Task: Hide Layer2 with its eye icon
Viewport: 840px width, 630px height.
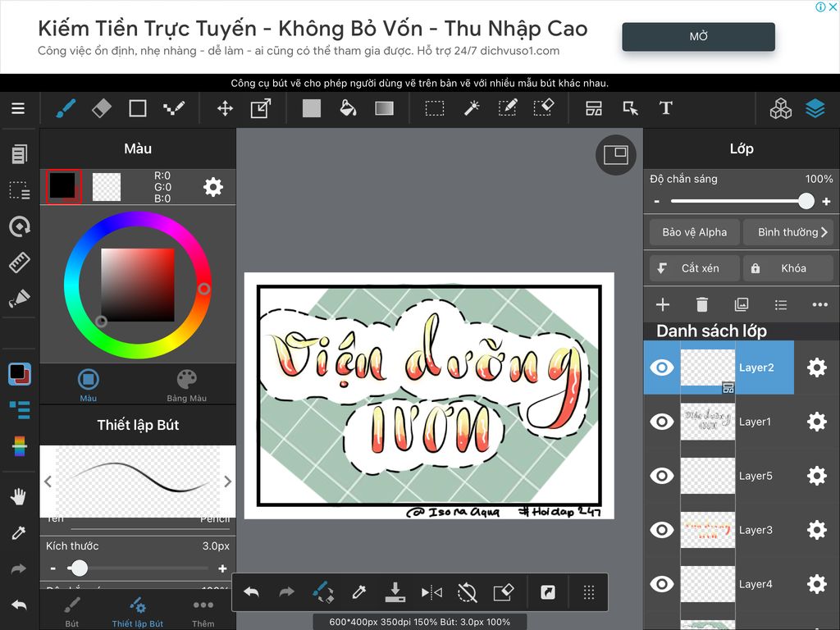Action: [x=662, y=367]
